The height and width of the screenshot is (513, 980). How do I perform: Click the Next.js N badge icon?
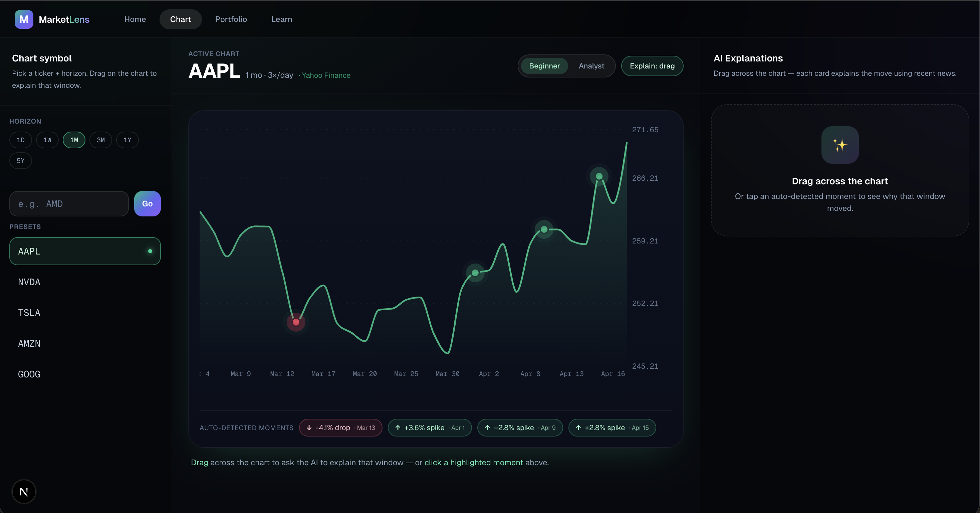24,492
